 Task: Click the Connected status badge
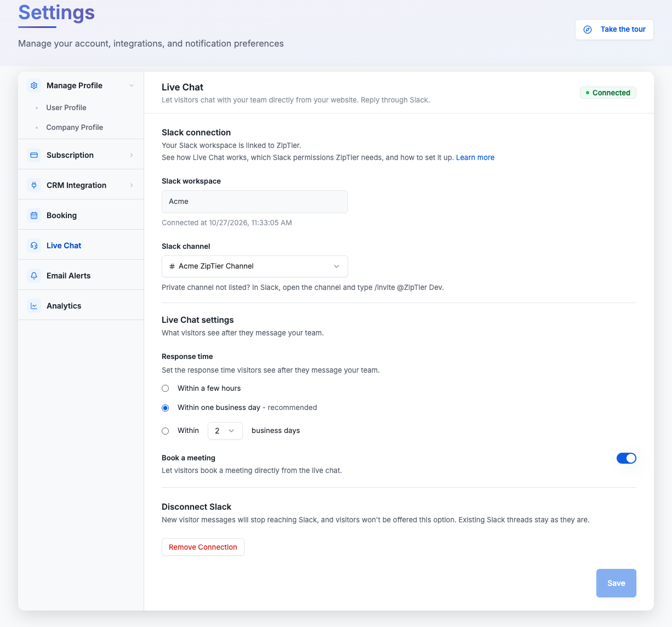click(x=608, y=93)
